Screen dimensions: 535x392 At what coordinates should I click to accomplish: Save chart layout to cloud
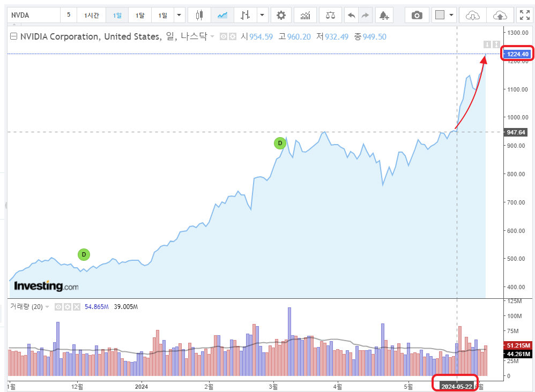tap(500, 15)
